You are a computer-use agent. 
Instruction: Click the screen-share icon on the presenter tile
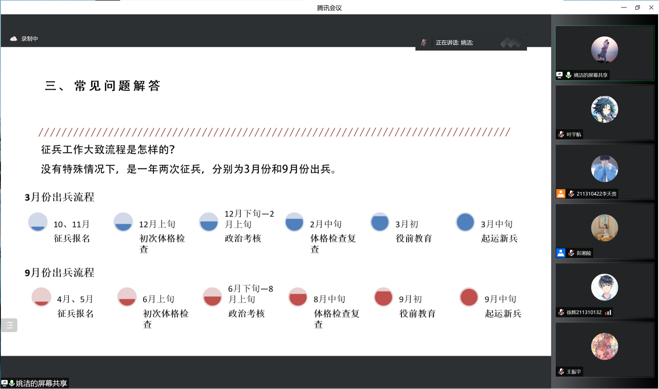tap(559, 75)
